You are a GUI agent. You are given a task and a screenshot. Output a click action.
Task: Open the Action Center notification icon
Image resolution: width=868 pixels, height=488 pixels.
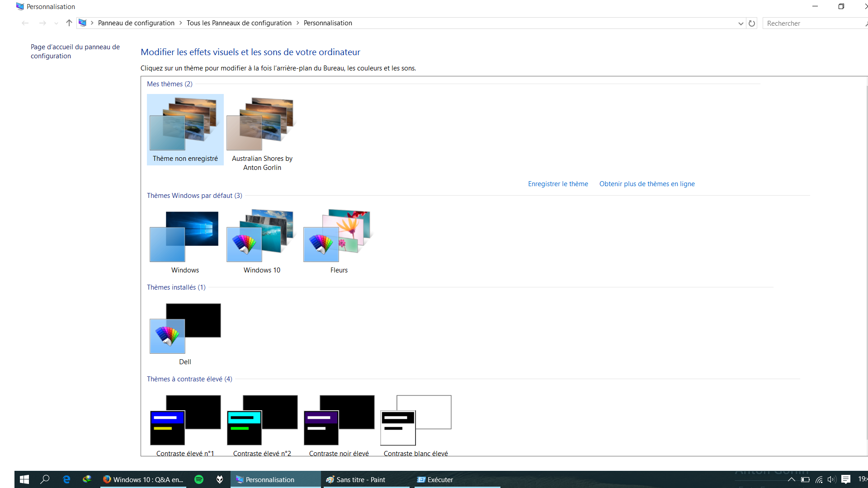pos(846,479)
